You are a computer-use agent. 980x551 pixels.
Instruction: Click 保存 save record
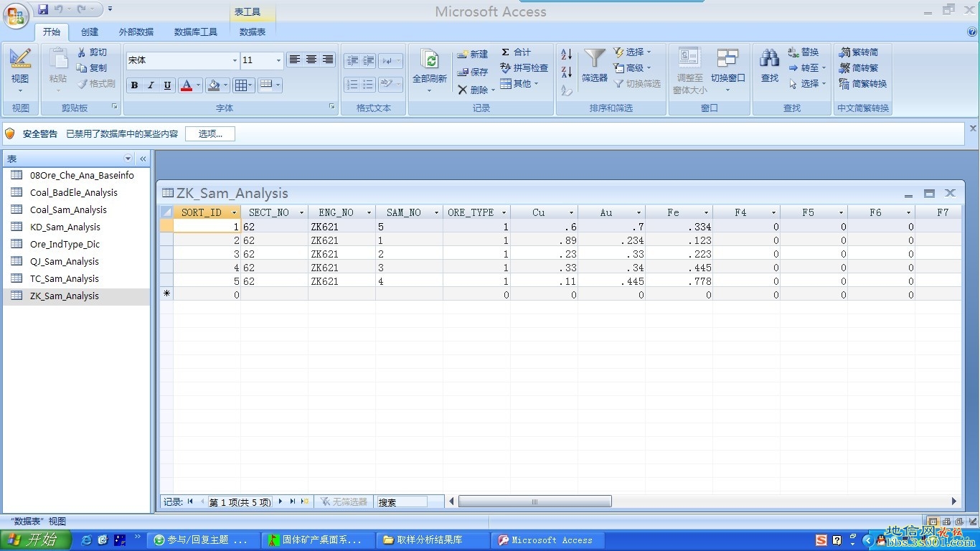point(473,72)
